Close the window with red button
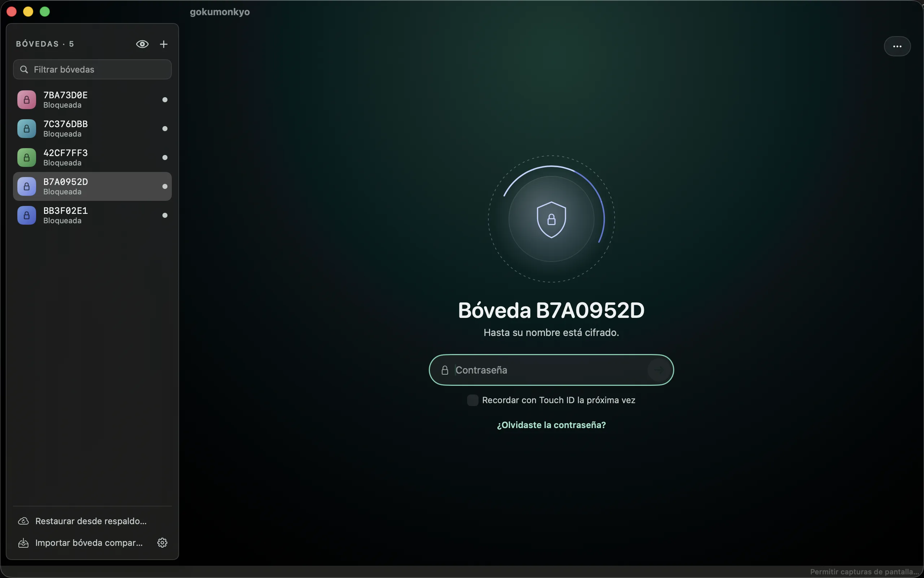This screenshot has height=578, width=924. click(12, 12)
